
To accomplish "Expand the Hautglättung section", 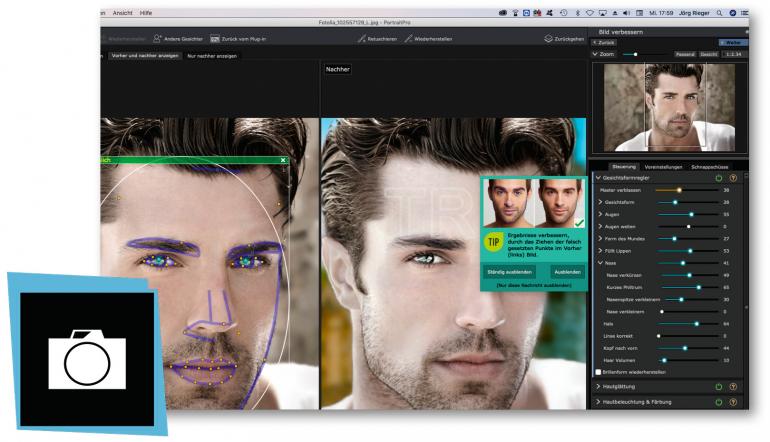I will click(x=598, y=387).
